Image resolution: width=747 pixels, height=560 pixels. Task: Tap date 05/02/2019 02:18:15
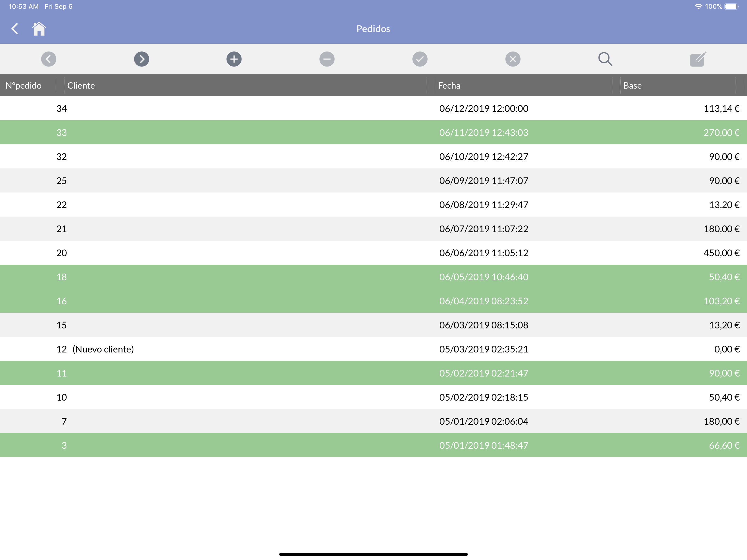(484, 397)
